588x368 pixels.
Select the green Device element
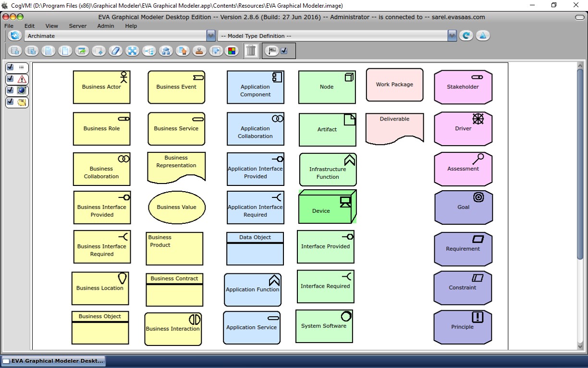[x=328, y=207]
